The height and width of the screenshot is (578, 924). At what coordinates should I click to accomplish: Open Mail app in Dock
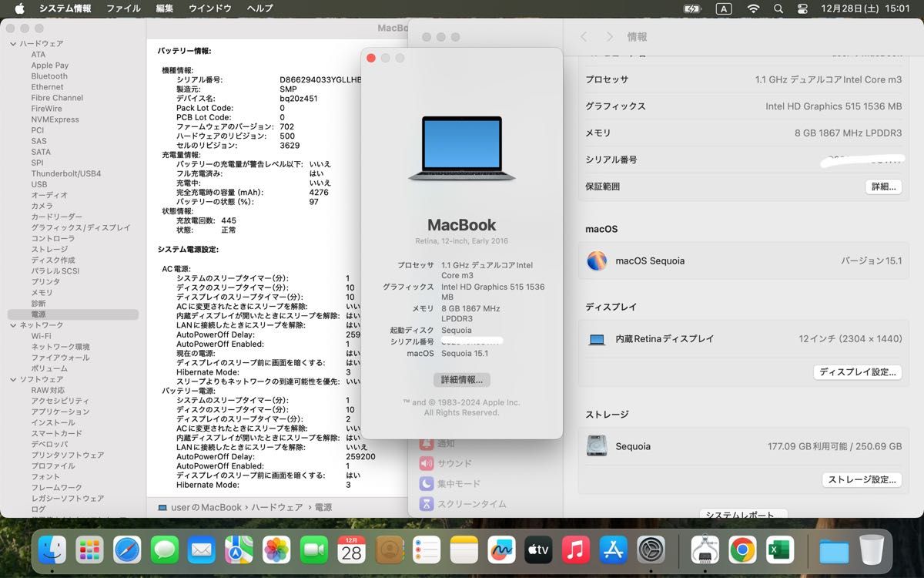202,549
